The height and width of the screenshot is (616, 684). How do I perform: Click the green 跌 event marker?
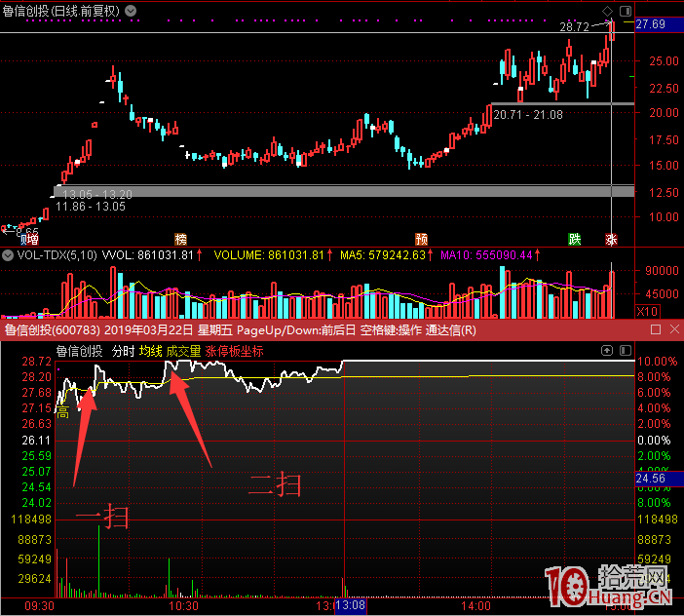coord(575,239)
